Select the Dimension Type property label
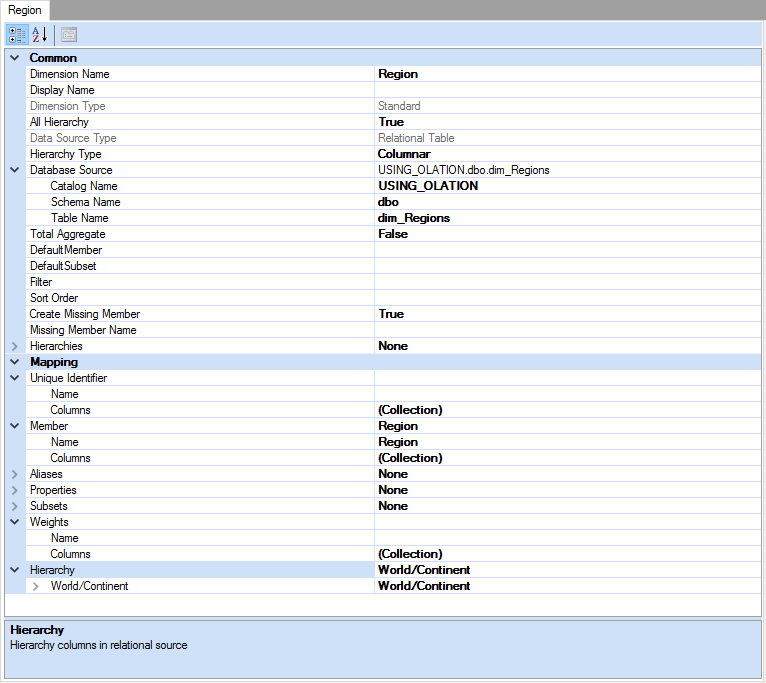 (67, 106)
